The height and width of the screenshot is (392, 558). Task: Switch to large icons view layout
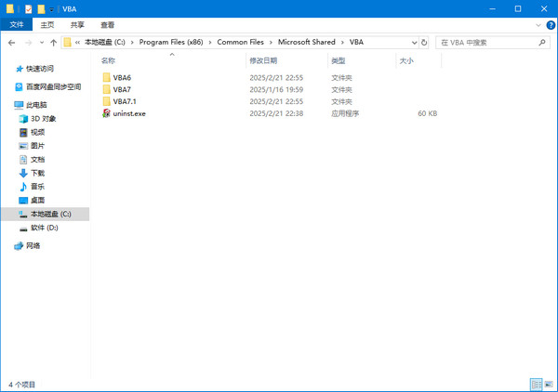tap(548, 384)
